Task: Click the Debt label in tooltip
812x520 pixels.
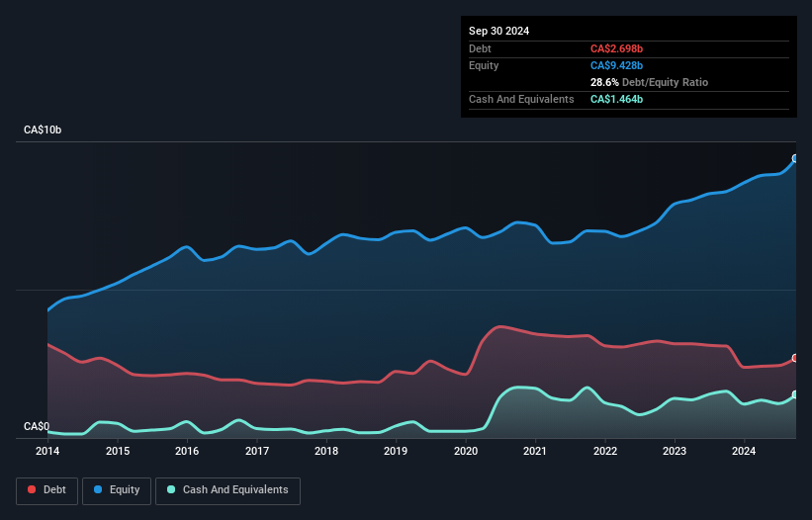Action: click(x=480, y=48)
